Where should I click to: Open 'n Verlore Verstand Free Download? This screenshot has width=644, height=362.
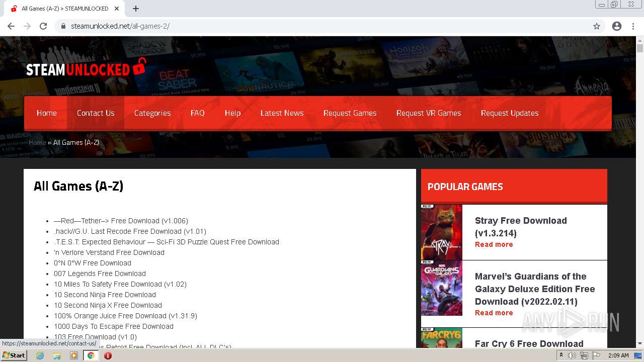pyautogui.click(x=109, y=252)
